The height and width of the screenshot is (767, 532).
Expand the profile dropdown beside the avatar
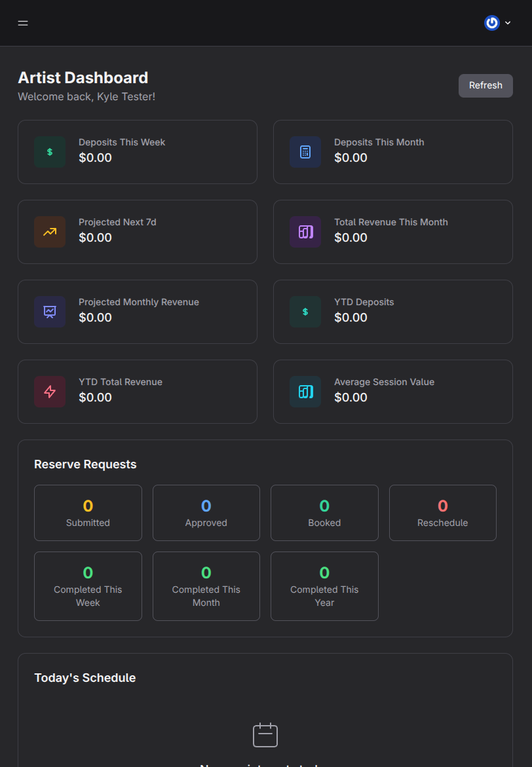tap(506, 22)
